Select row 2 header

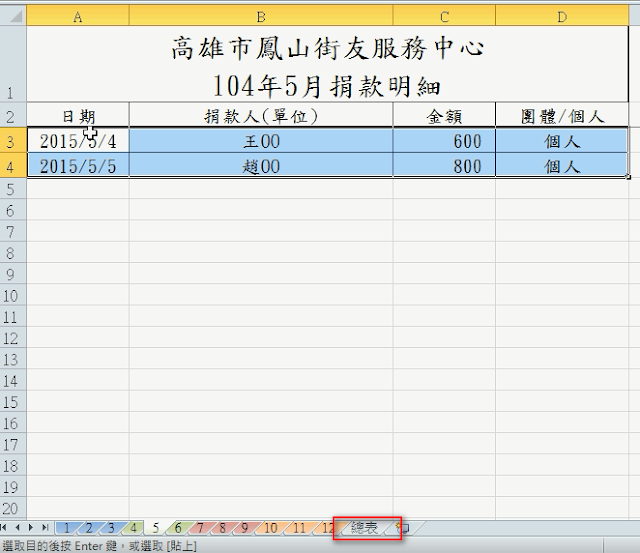[13, 115]
